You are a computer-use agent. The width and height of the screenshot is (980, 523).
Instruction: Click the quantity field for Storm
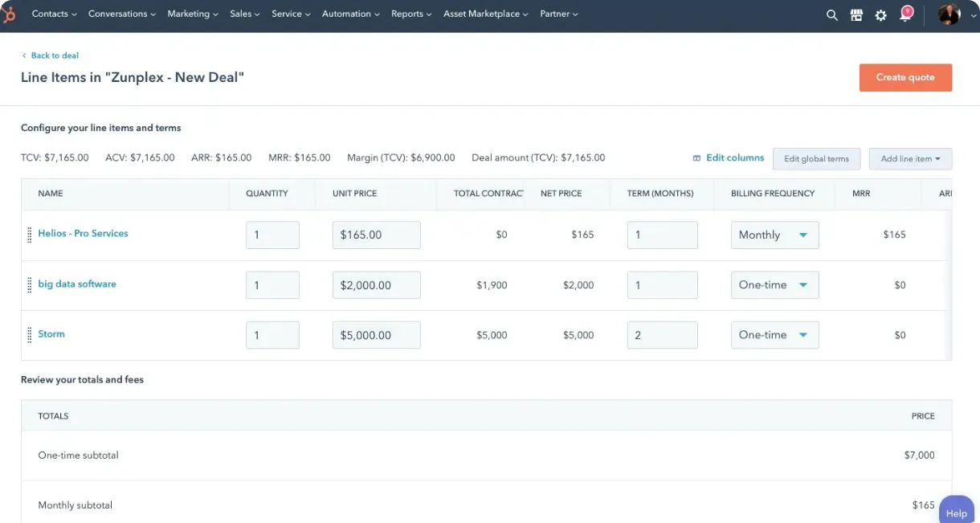point(272,334)
